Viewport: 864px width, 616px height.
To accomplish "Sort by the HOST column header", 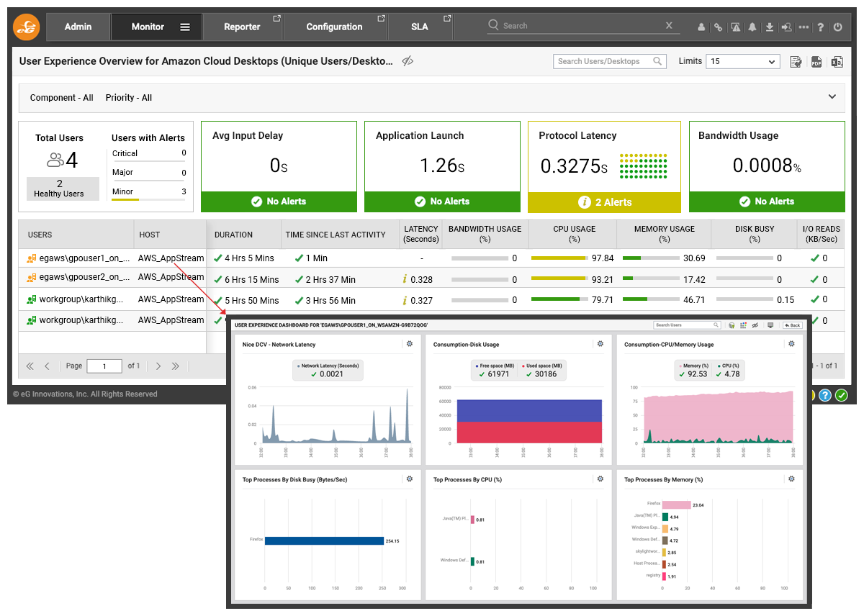I will coord(170,235).
